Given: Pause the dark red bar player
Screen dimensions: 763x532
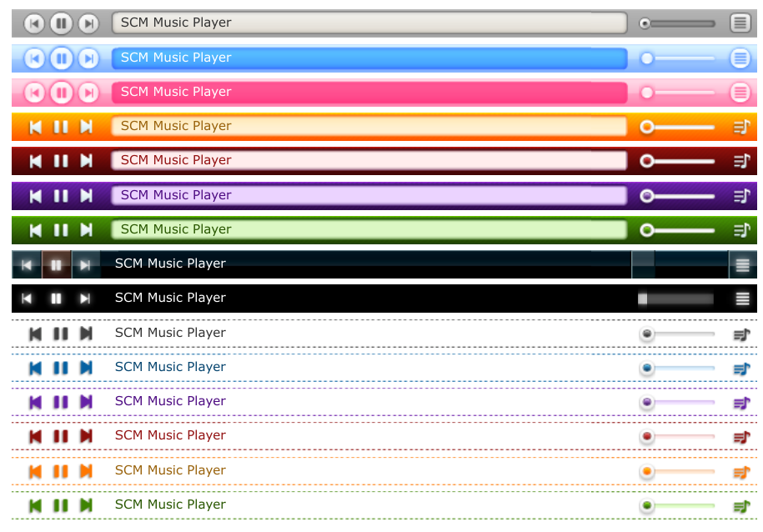Looking at the screenshot, I should [61, 161].
